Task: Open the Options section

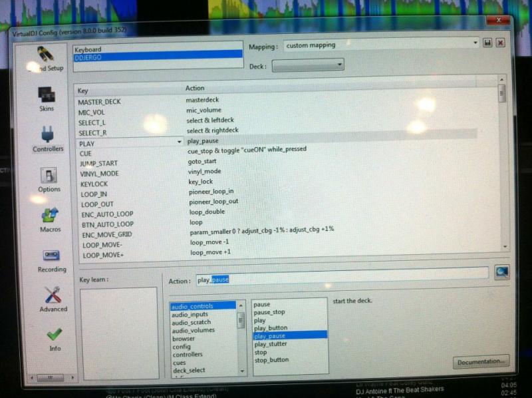Action: tap(49, 180)
